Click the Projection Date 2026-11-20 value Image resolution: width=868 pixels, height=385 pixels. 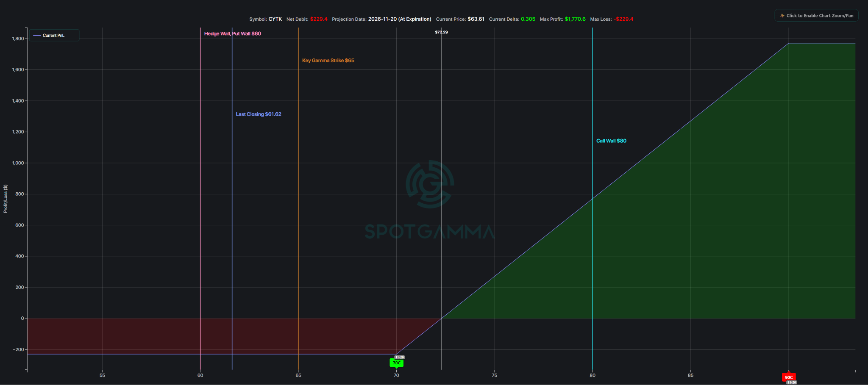[x=400, y=19]
